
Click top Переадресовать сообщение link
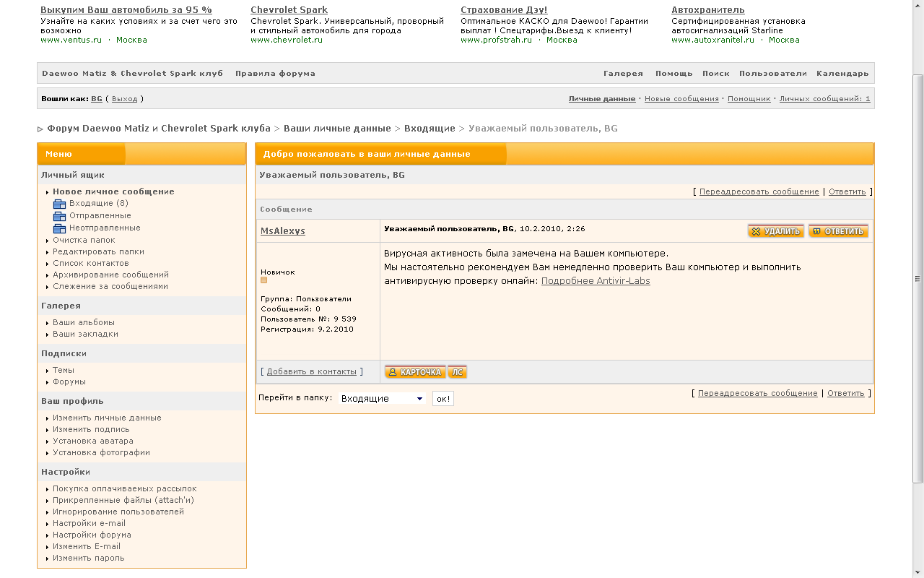tap(759, 192)
